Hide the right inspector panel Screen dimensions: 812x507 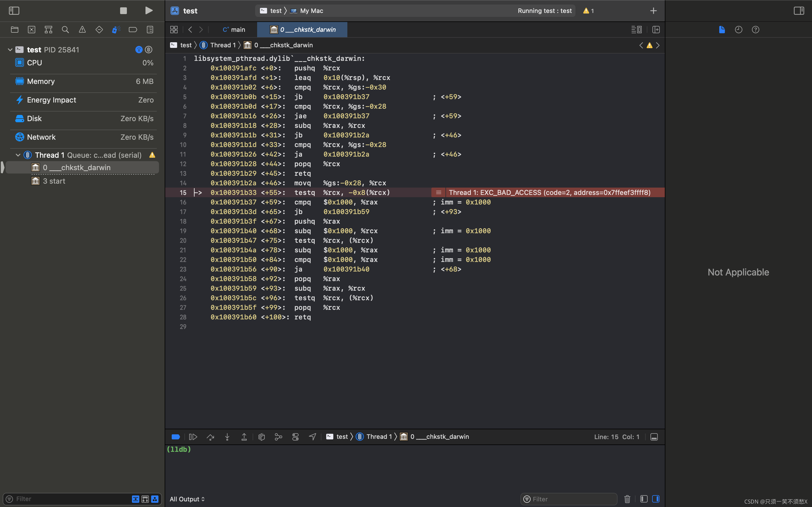798,11
